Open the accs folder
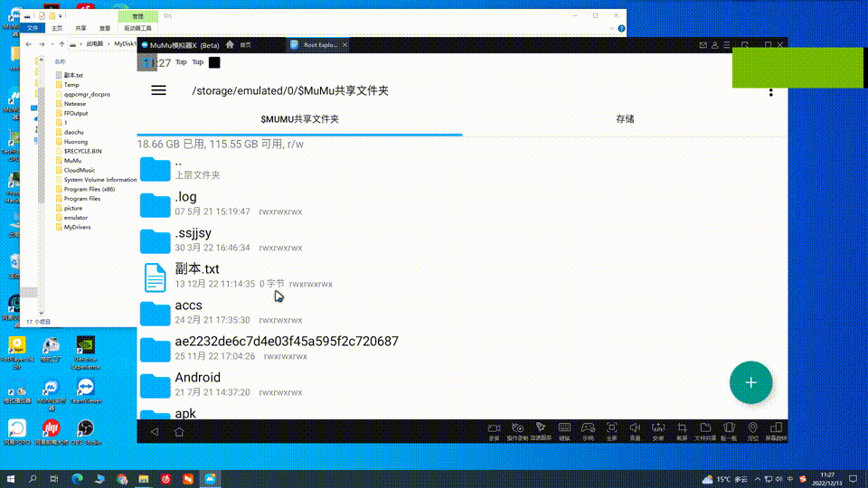Viewport: 868px width, 488px height. coord(462,312)
